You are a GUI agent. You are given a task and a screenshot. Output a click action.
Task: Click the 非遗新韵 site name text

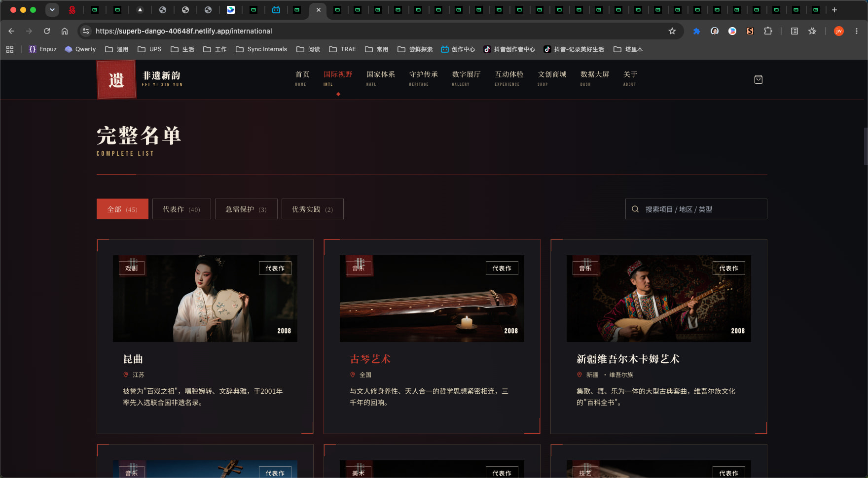click(x=162, y=75)
